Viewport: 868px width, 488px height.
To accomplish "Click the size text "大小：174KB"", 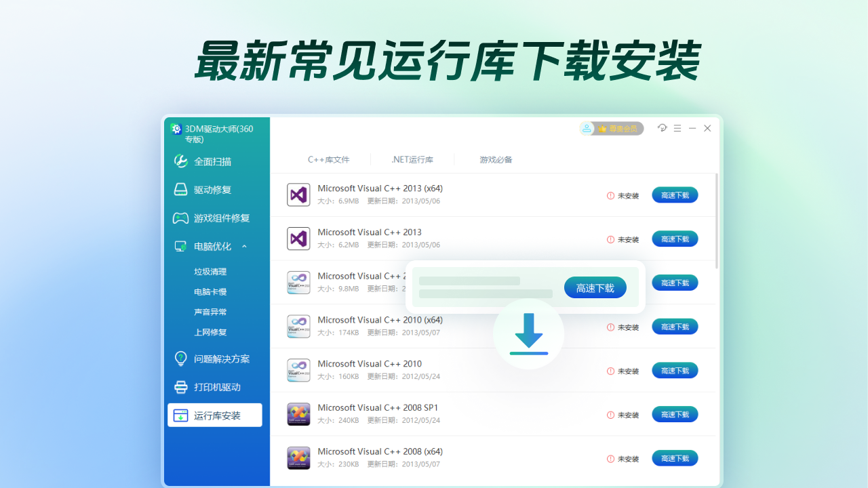I will [x=338, y=333].
